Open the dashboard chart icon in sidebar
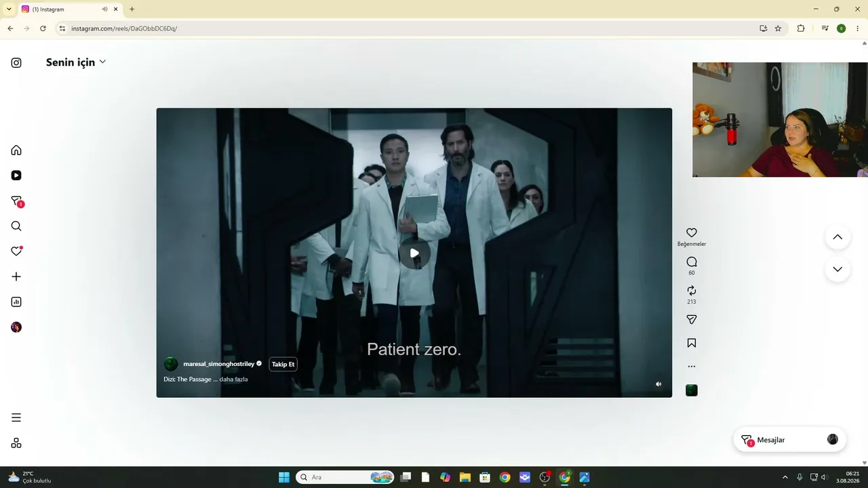This screenshot has width=868, height=488. click(16, 302)
